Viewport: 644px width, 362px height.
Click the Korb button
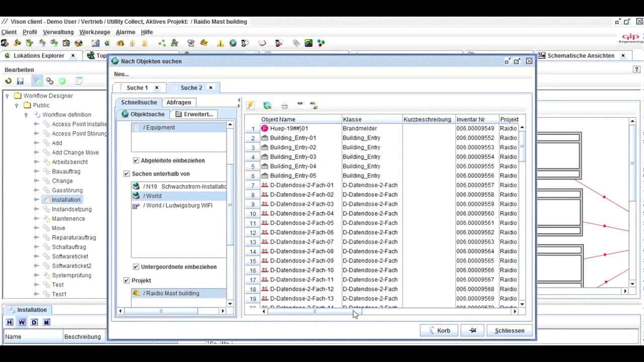point(439,331)
